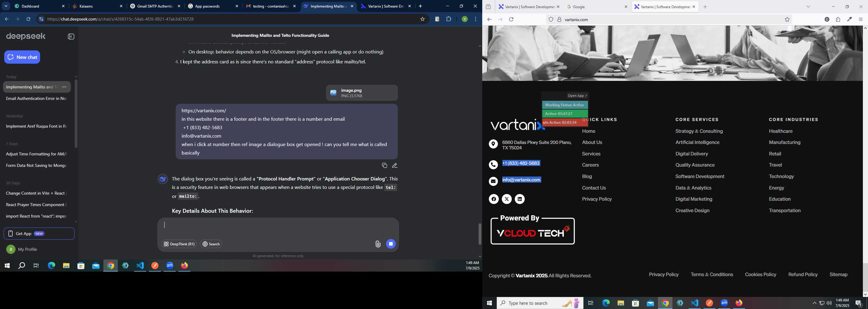Switch to Google tab in Firefox
Screen dimensions: 868x309
coord(597,7)
